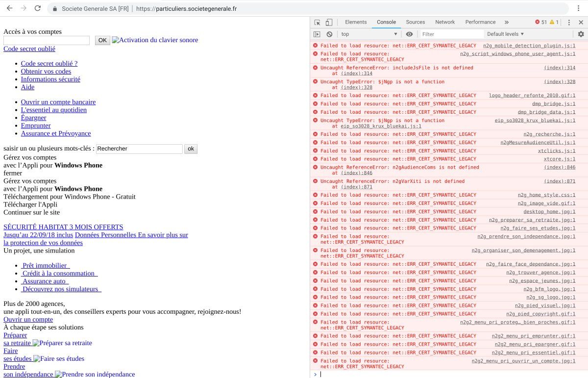Go back using the browser back arrow

9,8
